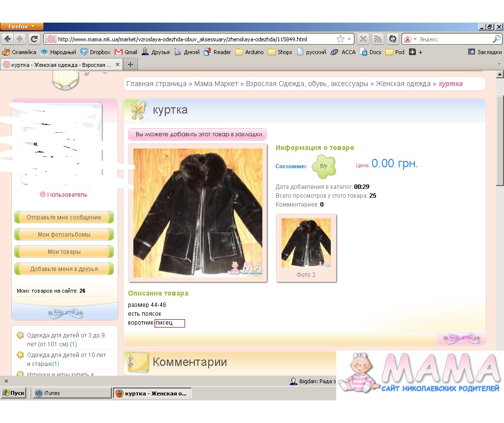The height and width of the screenshot is (423, 504).
Task: Click the Пуск start button
Action: (14, 393)
